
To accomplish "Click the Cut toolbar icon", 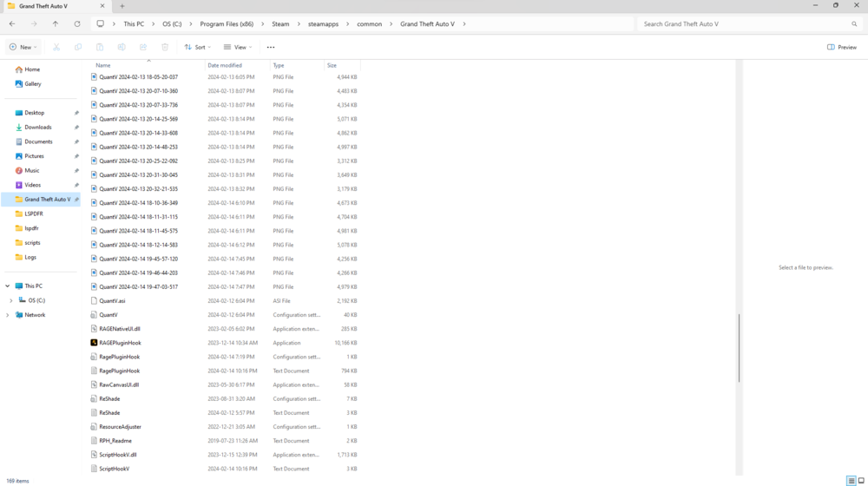I will point(56,47).
